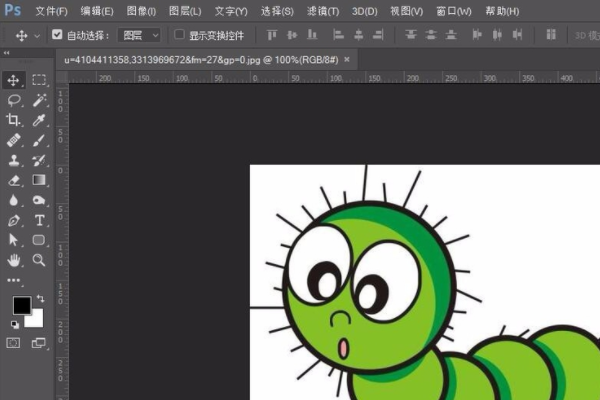Click the black foreground color swatch
Image resolution: width=600 pixels, height=400 pixels.
(x=21, y=305)
